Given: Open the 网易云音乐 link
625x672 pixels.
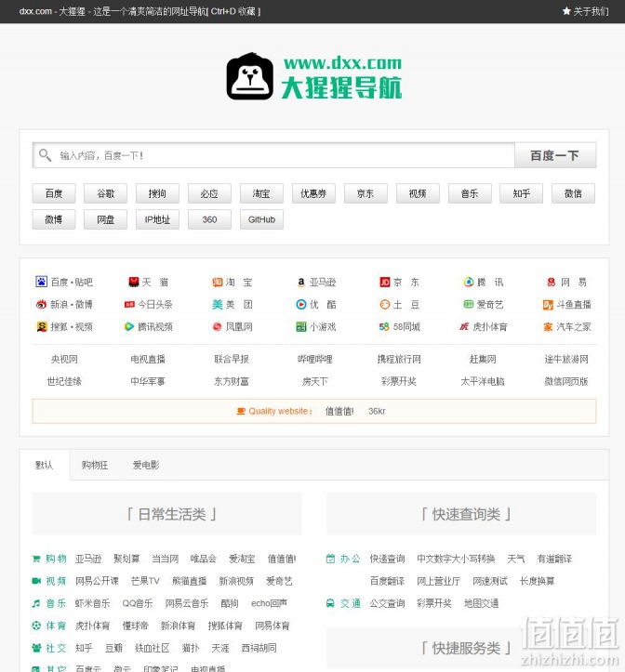Looking at the screenshot, I should tap(187, 603).
